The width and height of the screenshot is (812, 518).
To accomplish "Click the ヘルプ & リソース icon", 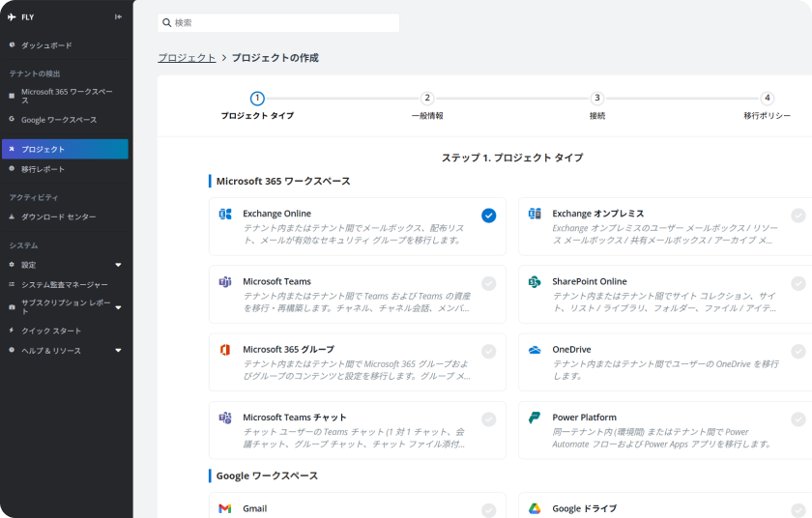I will coord(12,350).
